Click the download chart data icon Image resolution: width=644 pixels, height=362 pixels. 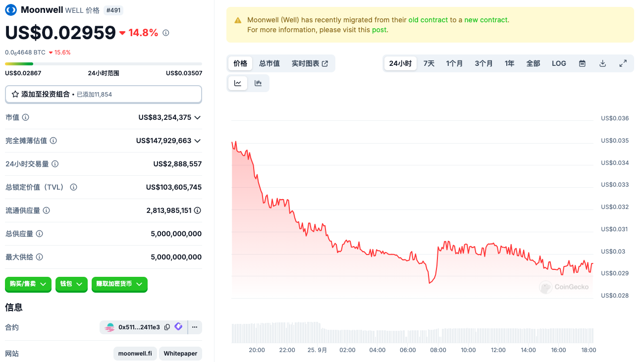coord(603,63)
